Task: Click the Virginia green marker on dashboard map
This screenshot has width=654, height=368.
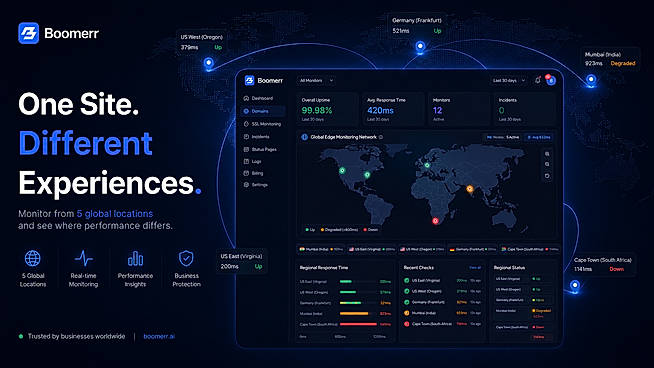Action: pos(367,175)
